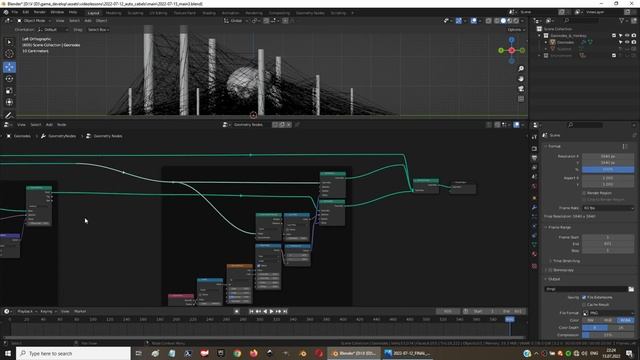Select RGBA color mode button
Image resolution: width=640 pixels, height=360 pixels.
626,320
